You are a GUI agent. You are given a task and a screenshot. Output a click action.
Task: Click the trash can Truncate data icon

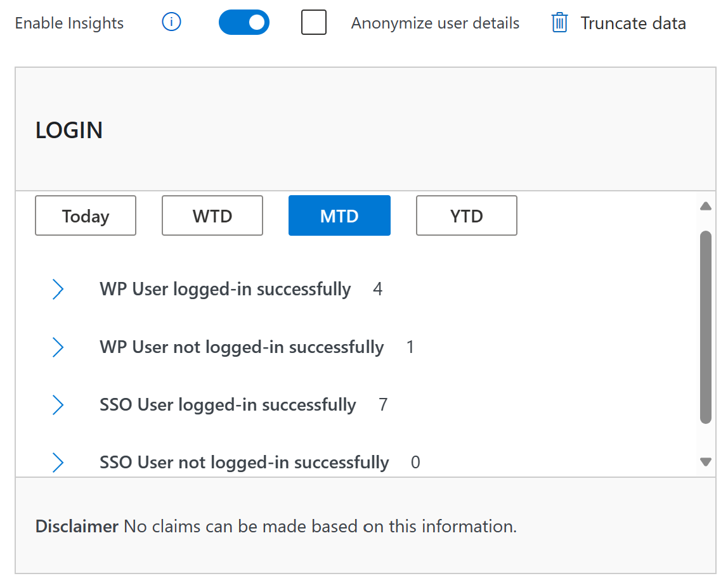coord(559,22)
